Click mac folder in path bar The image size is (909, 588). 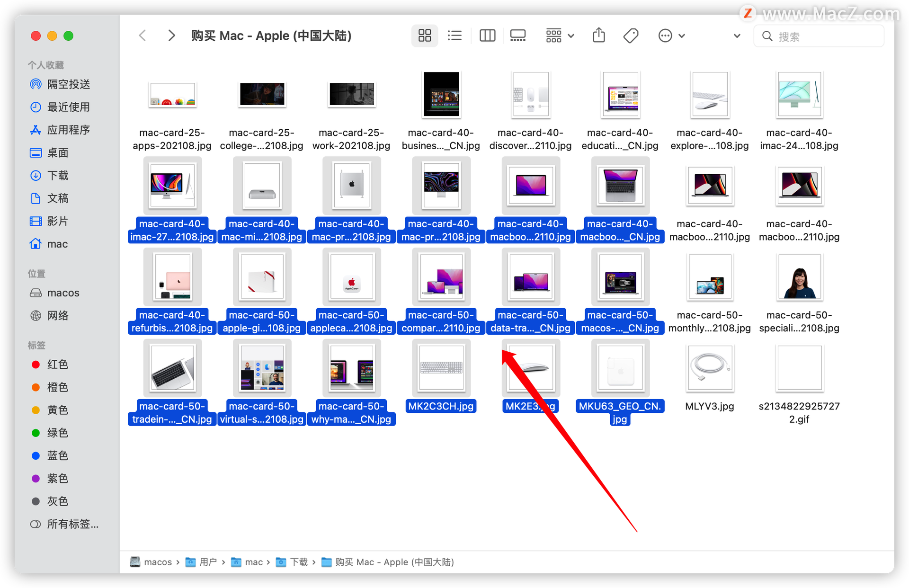pyautogui.click(x=247, y=562)
